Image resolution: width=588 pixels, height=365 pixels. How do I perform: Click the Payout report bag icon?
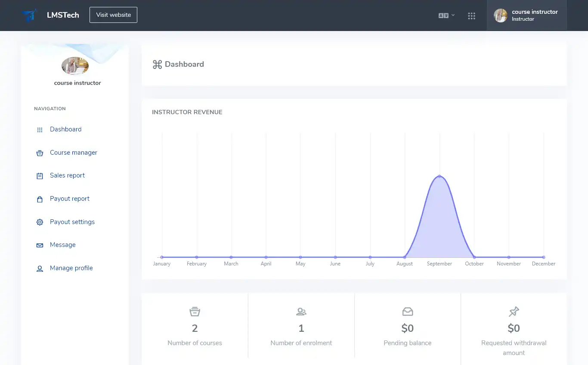[x=39, y=199]
